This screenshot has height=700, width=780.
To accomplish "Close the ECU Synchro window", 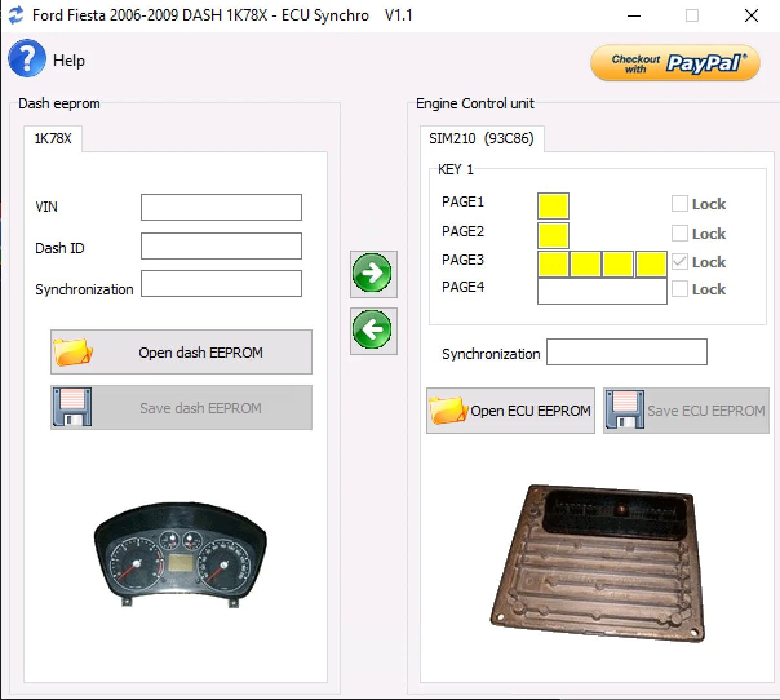I will coord(751,15).
